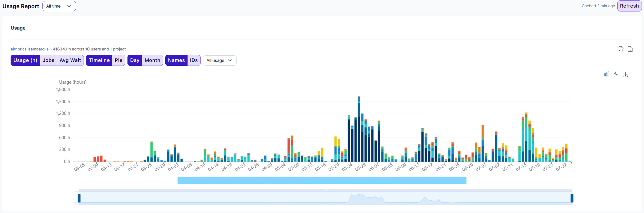
Task: Select the Usage (h) metric
Action: tap(25, 60)
